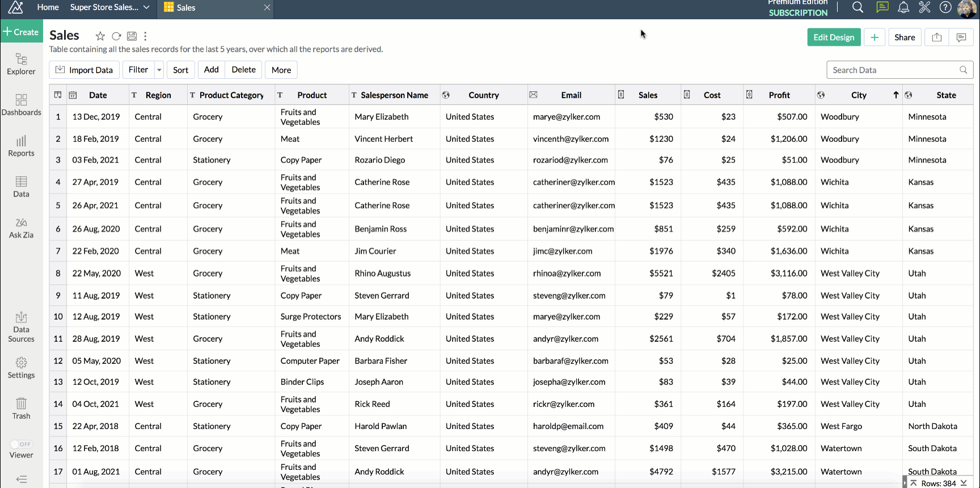Viewport: 980px width, 488px height.
Task: Click the Edit Design button
Action: coord(834,37)
